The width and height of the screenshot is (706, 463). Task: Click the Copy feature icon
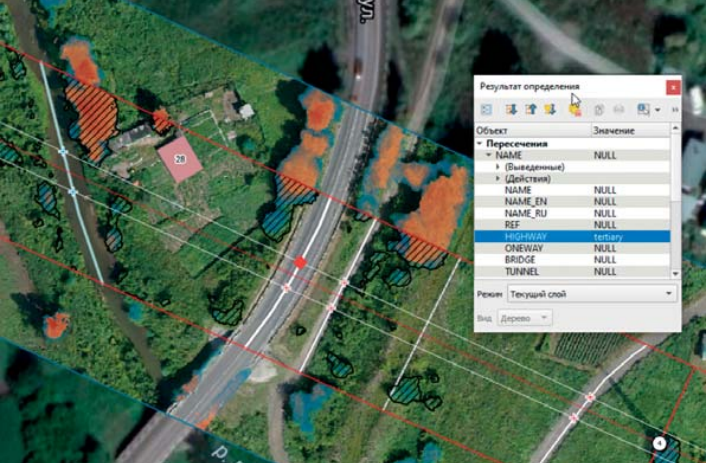pos(599,110)
